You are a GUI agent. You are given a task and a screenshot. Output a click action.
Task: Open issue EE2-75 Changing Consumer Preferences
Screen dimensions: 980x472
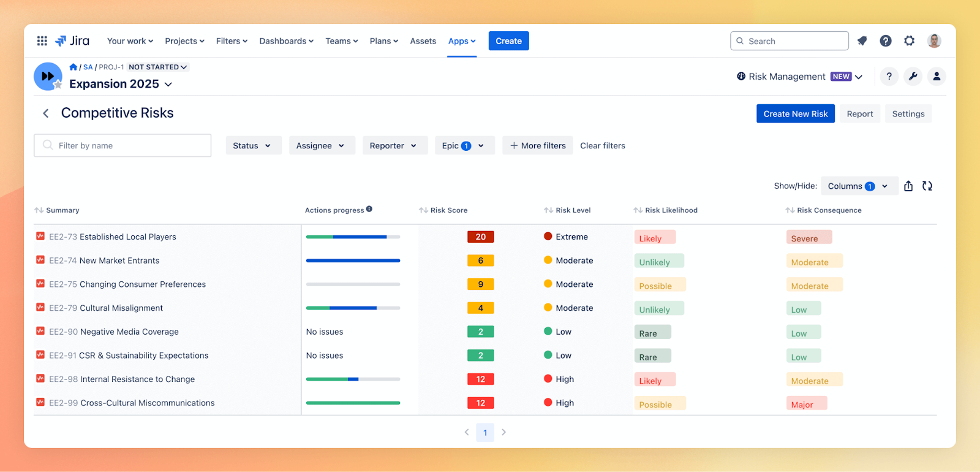click(x=127, y=284)
